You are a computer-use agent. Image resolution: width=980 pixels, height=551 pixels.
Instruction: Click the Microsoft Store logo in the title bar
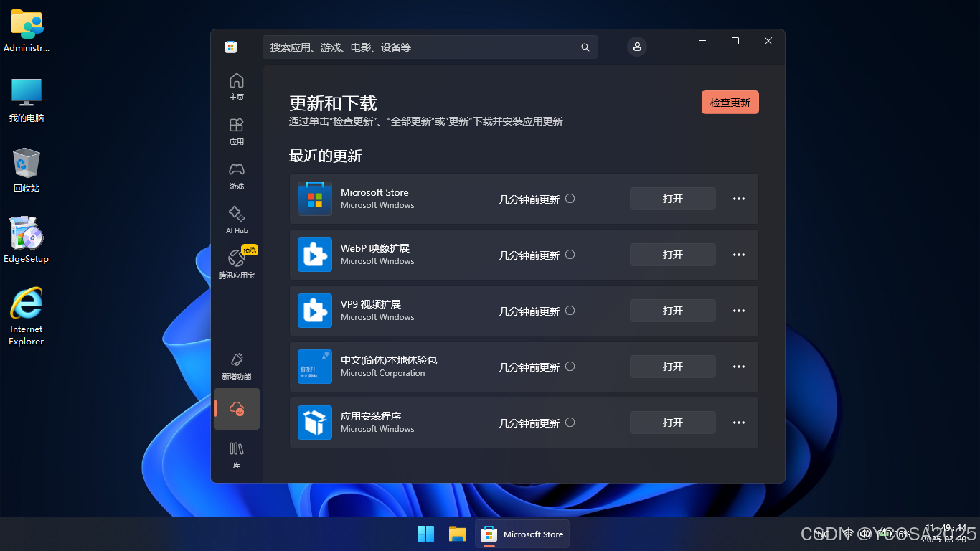click(230, 47)
